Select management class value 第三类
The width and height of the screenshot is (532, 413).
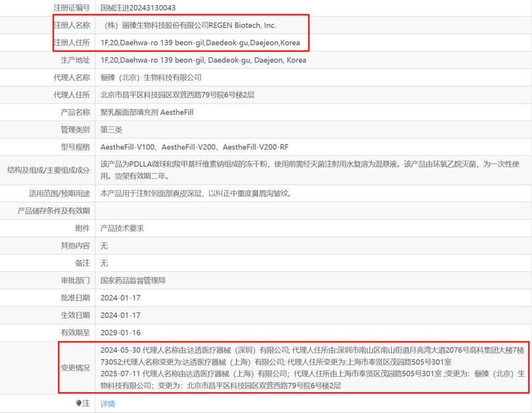(111, 129)
